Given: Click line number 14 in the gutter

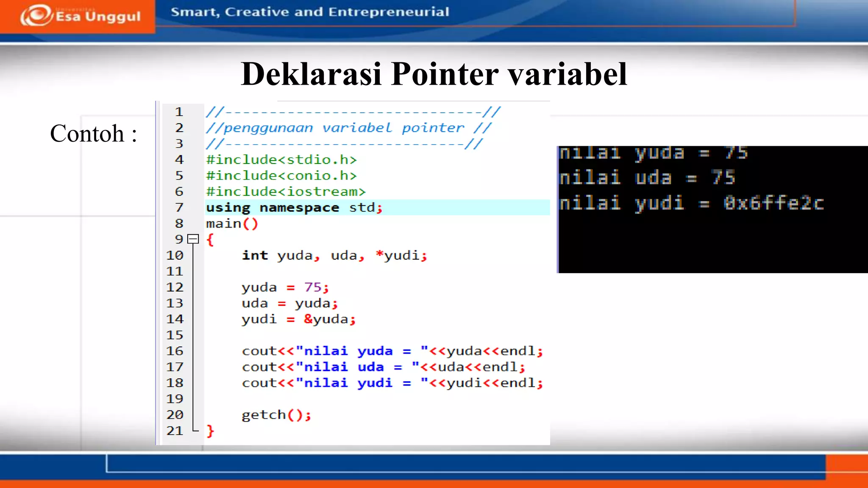Looking at the screenshot, I should pos(175,319).
